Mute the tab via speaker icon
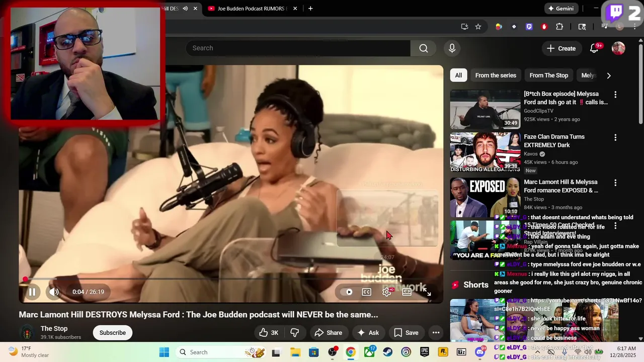Viewport: 644px width, 362px height. click(x=186, y=9)
